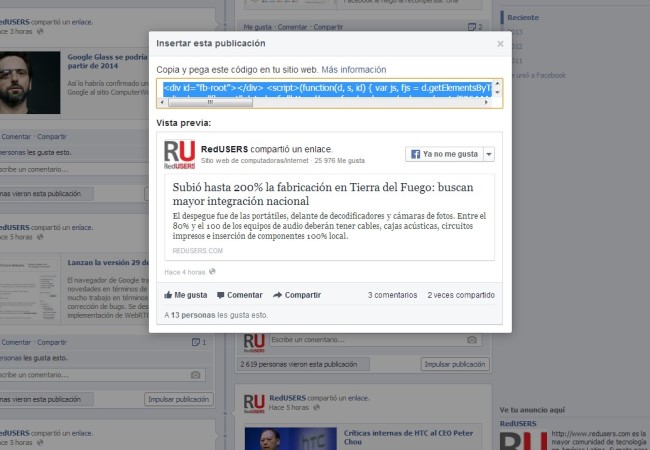Click Me gusta thumbs-up in the preview
This screenshot has width=650, height=450.
[186, 295]
